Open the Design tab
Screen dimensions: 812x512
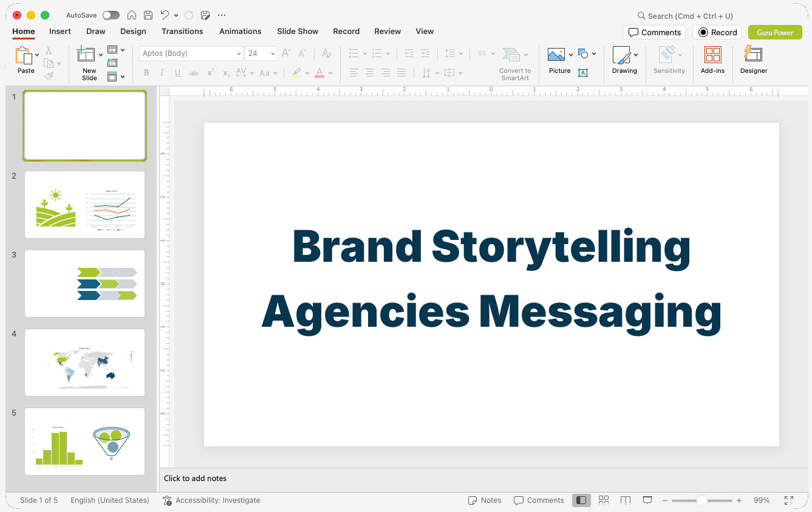133,31
